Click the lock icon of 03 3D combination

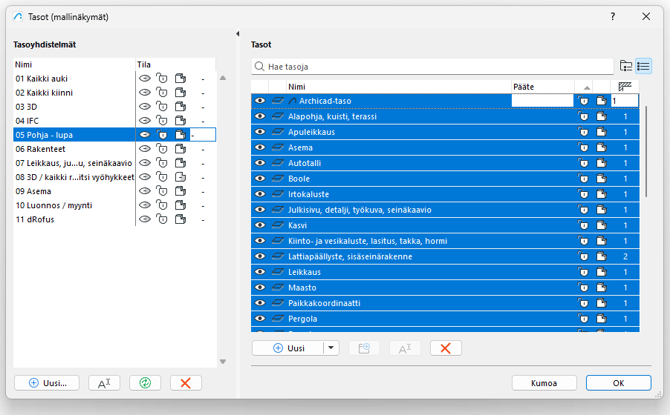tap(162, 106)
